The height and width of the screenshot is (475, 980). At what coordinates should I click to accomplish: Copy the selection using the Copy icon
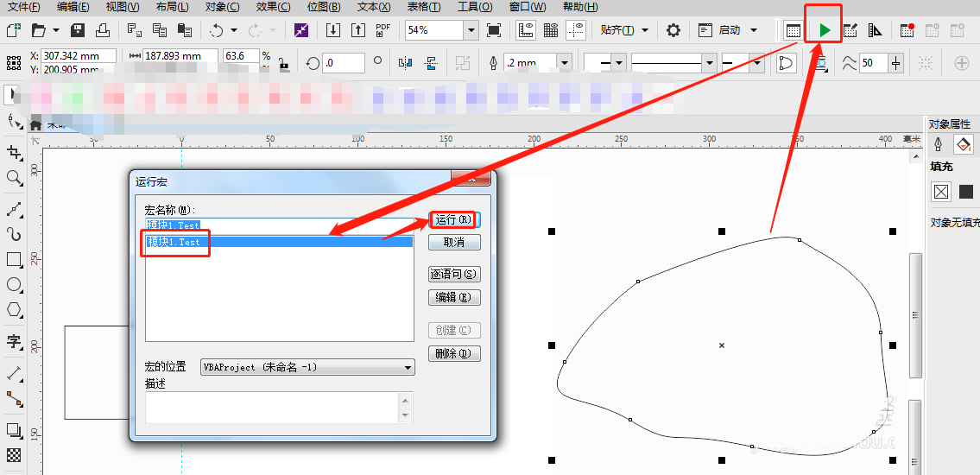point(160,30)
